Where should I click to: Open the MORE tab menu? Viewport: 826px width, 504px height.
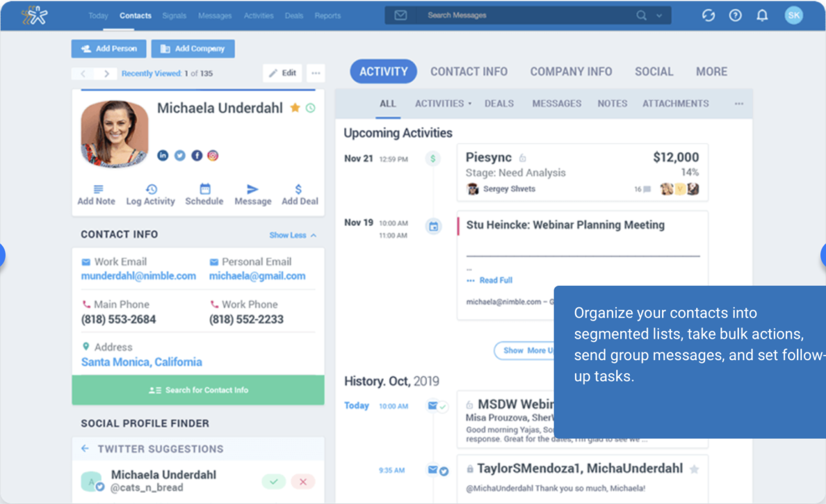pyautogui.click(x=711, y=72)
